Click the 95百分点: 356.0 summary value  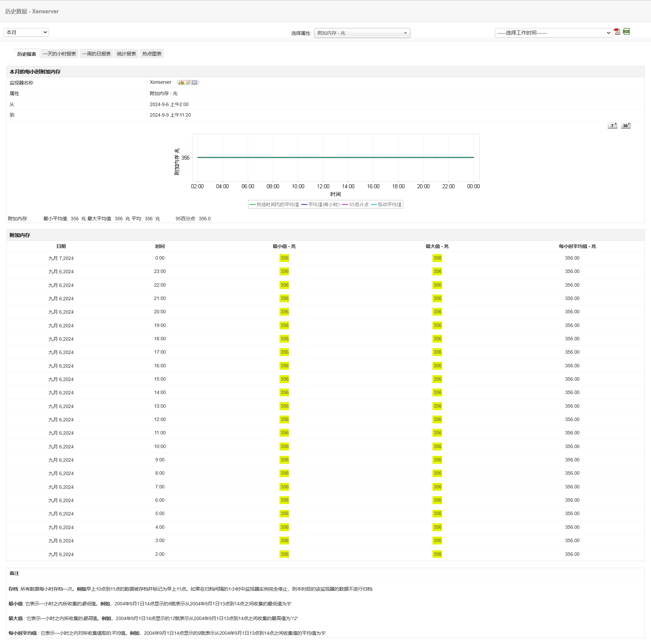tap(193, 219)
